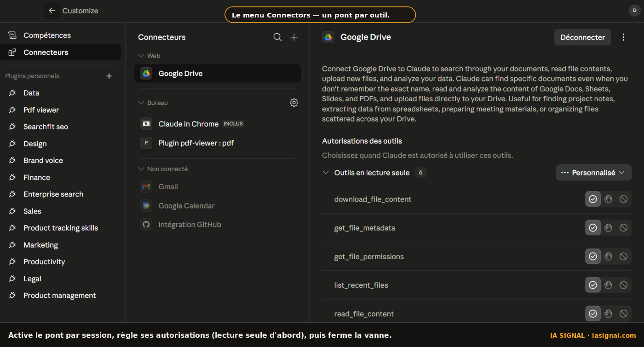Image resolution: width=644 pixels, height=347 pixels.
Task: Open the Connecteurs section
Action: pyautogui.click(x=61, y=52)
